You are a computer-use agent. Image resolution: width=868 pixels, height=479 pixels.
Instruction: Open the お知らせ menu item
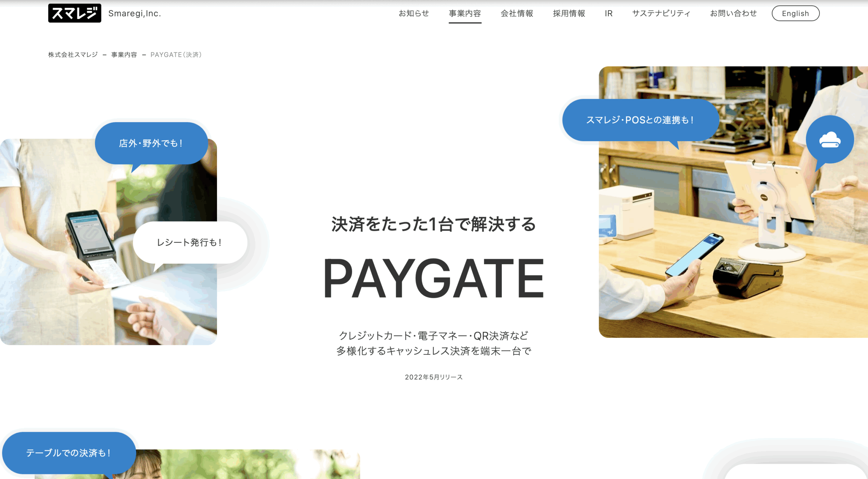pyautogui.click(x=414, y=13)
